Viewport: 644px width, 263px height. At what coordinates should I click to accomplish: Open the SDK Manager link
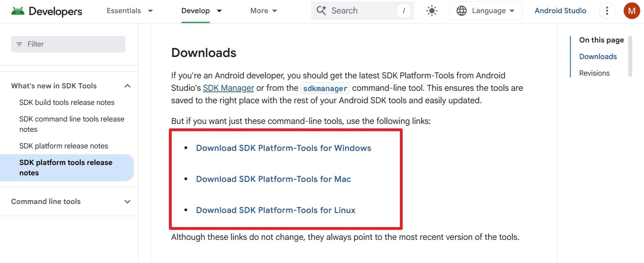coord(228,88)
